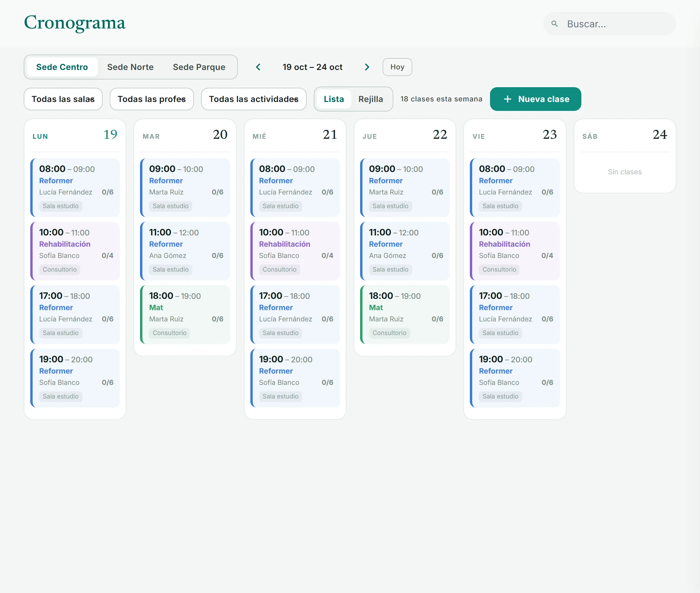Click the MAR 20 day header

(x=185, y=135)
